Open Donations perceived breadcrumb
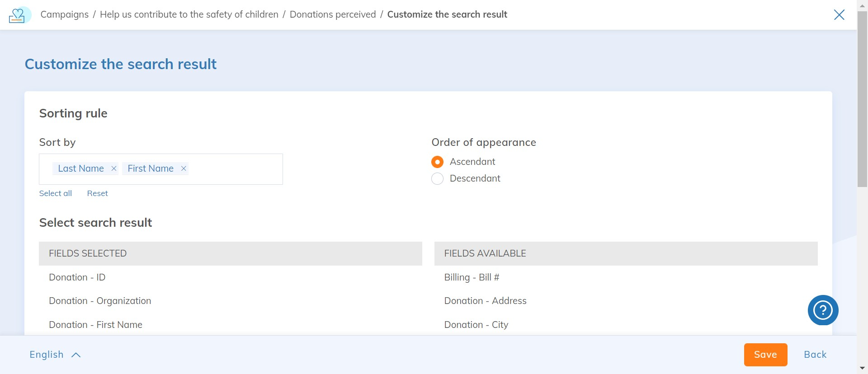This screenshot has width=868, height=374. coord(333,14)
